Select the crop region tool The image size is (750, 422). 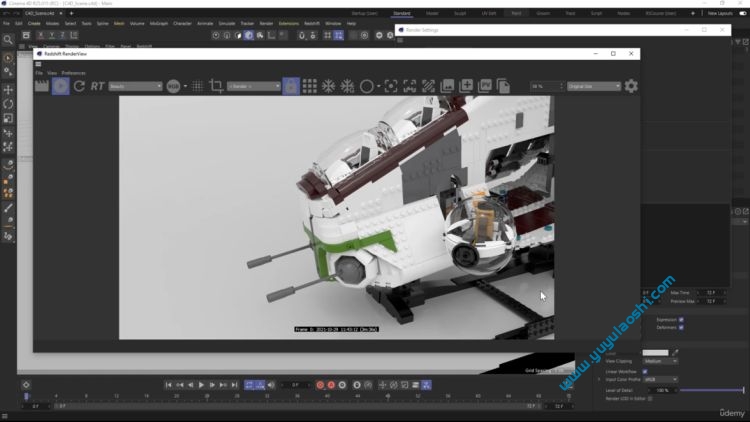216,86
